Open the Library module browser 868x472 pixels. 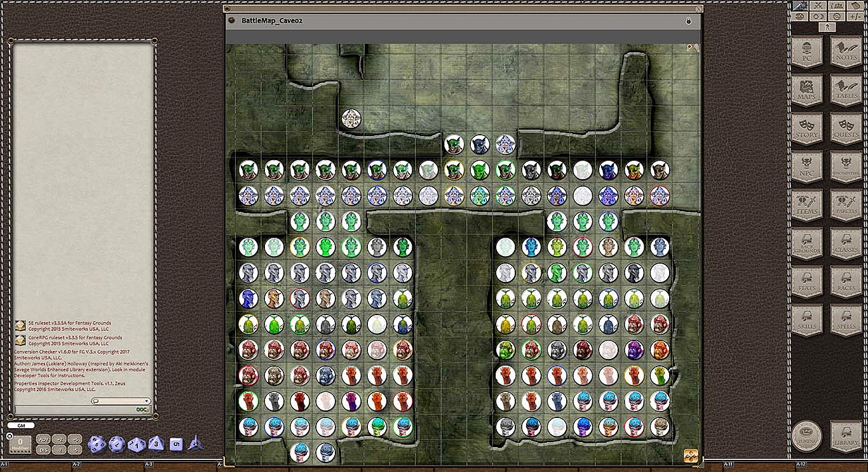[846, 436]
